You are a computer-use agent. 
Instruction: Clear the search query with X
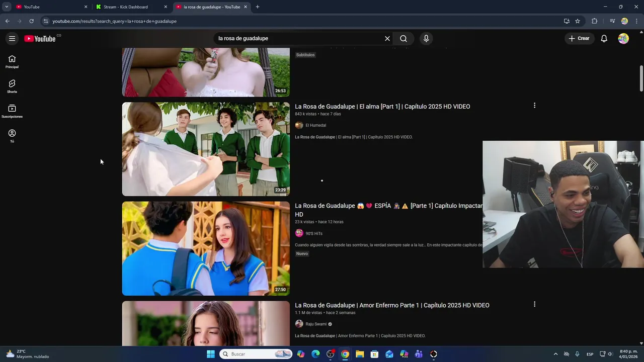coord(387,38)
